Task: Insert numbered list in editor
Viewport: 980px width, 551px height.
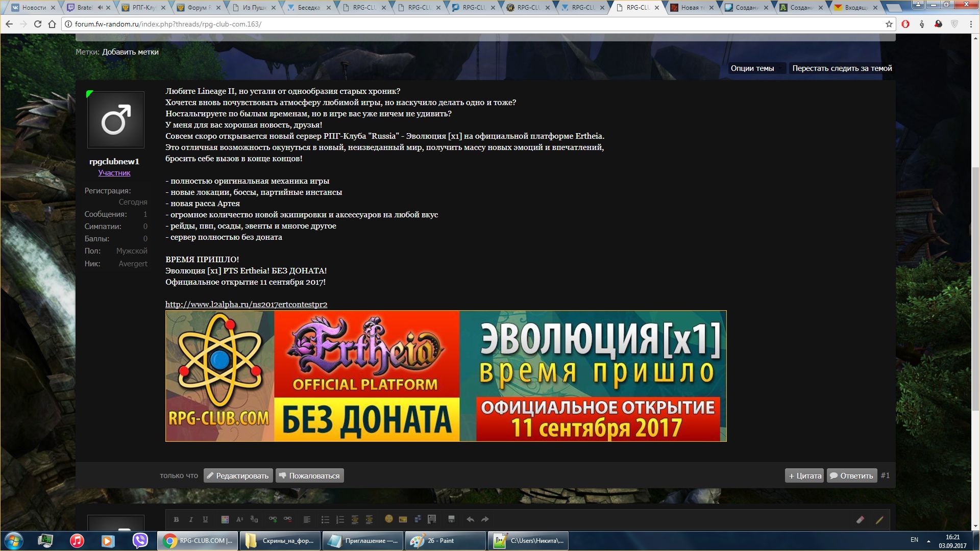Action: coord(340,519)
